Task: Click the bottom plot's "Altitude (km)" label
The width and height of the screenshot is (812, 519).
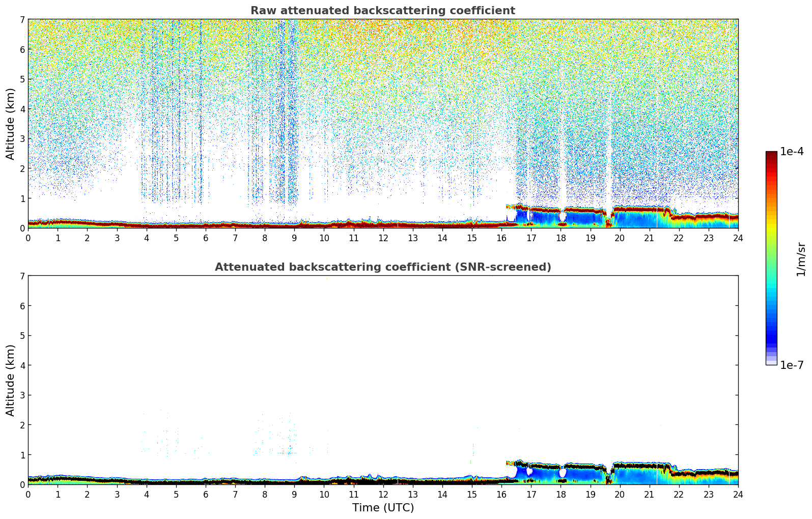Action: [x=11, y=380]
